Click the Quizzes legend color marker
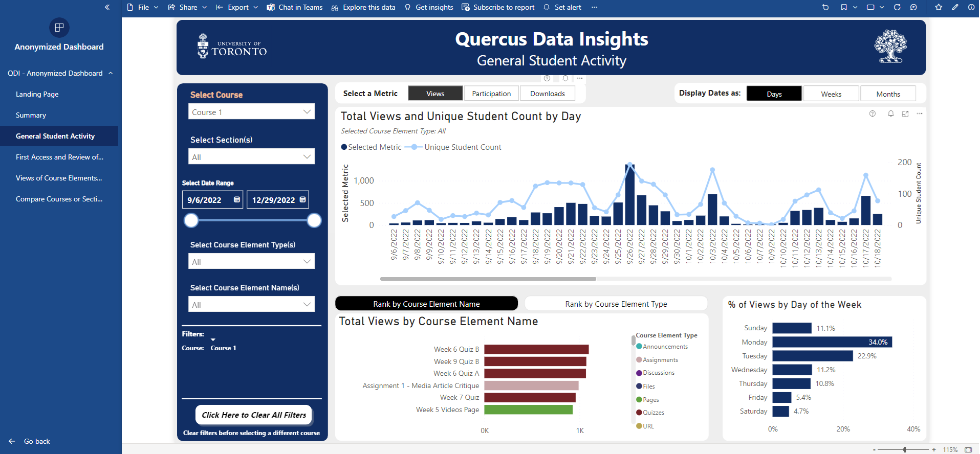980x454 pixels. coord(639,413)
